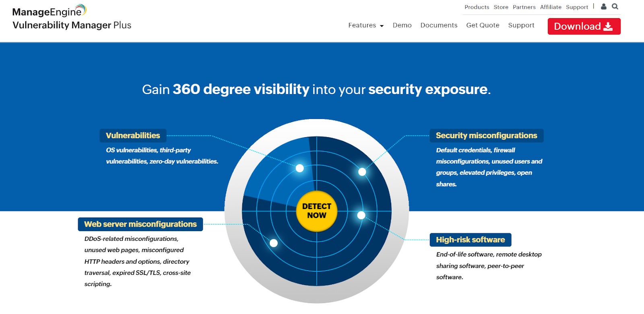This screenshot has height=314, width=644.
Task: Click the High-risk software radar dot
Action: click(361, 215)
